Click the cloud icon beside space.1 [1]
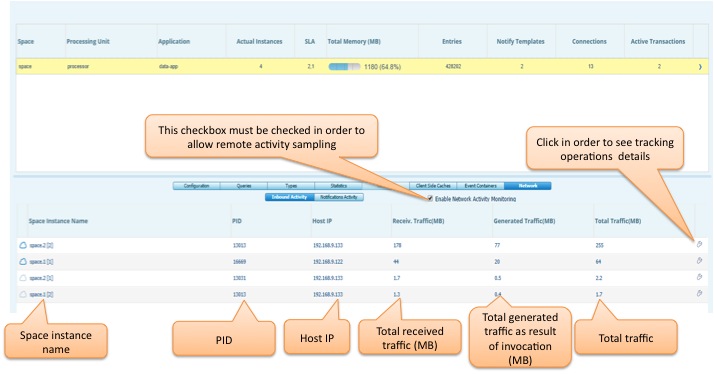The image size is (714, 374). 23,261
